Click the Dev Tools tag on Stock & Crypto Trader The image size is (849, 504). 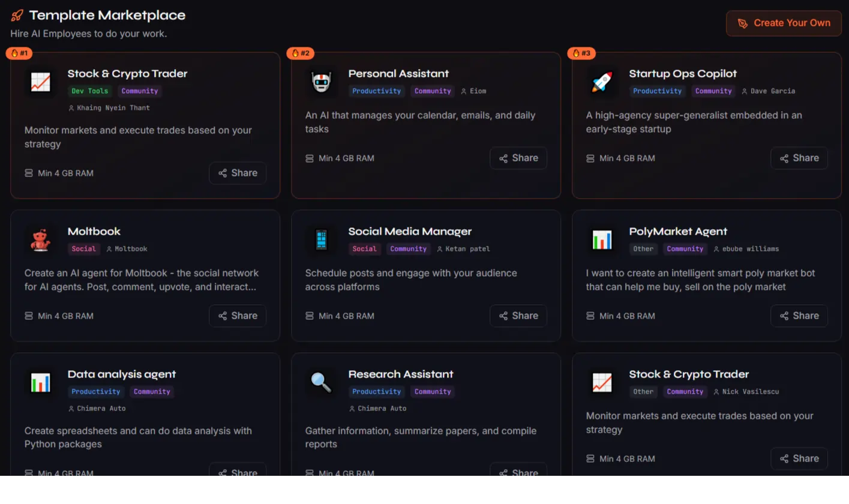click(x=90, y=91)
